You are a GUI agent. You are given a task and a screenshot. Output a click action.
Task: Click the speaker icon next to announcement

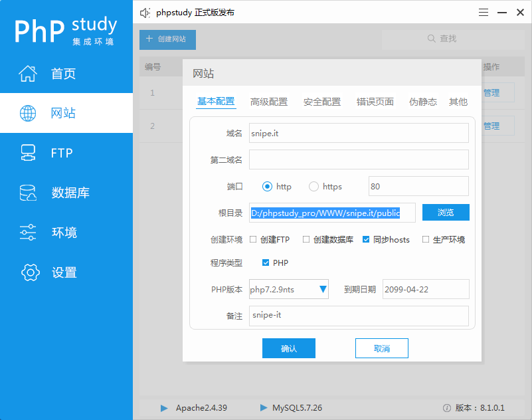coord(145,12)
